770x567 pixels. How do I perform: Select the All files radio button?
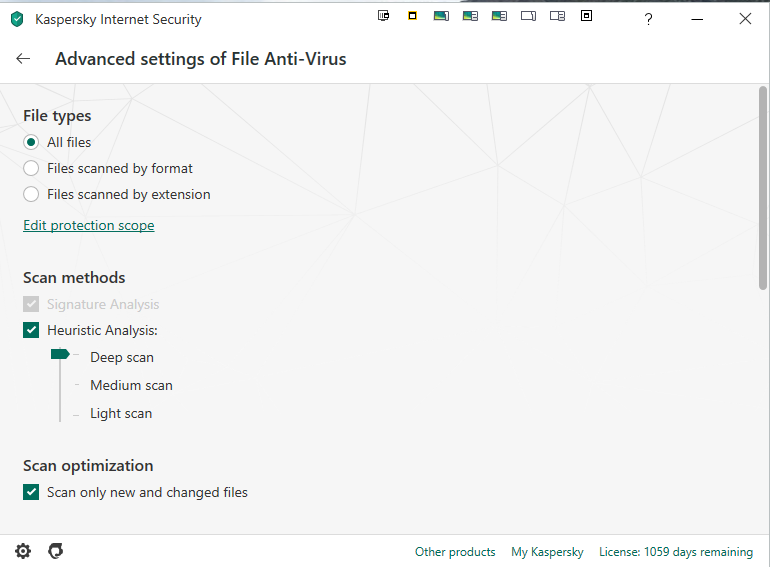(x=31, y=142)
